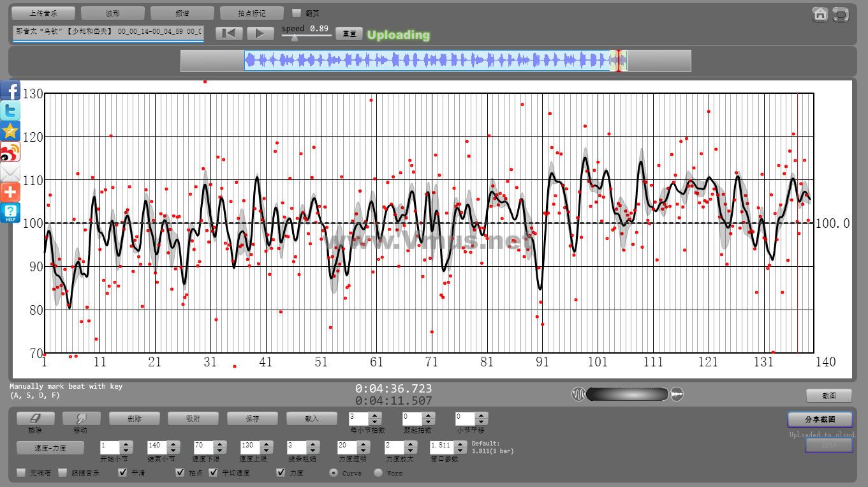868x487 pixels.
Task: Share to Weibo using sidebar icon
Action: point(10,151)
